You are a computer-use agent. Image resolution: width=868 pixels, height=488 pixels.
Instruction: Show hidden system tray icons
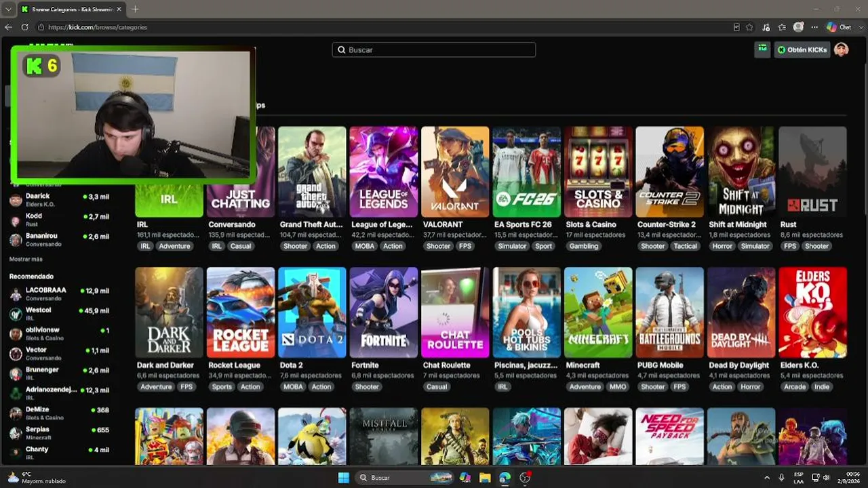coord(767,478)
